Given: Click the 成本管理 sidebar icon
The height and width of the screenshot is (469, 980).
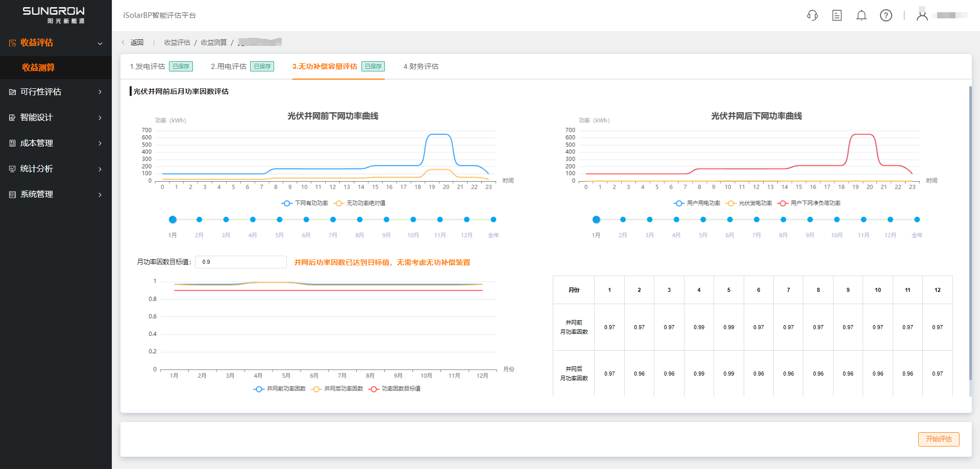Looking at the screenshot, I should tap(12, 143).
